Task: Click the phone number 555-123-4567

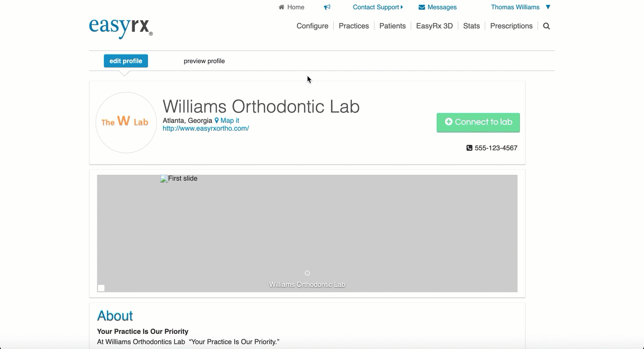Action: (x=492, y=148)
